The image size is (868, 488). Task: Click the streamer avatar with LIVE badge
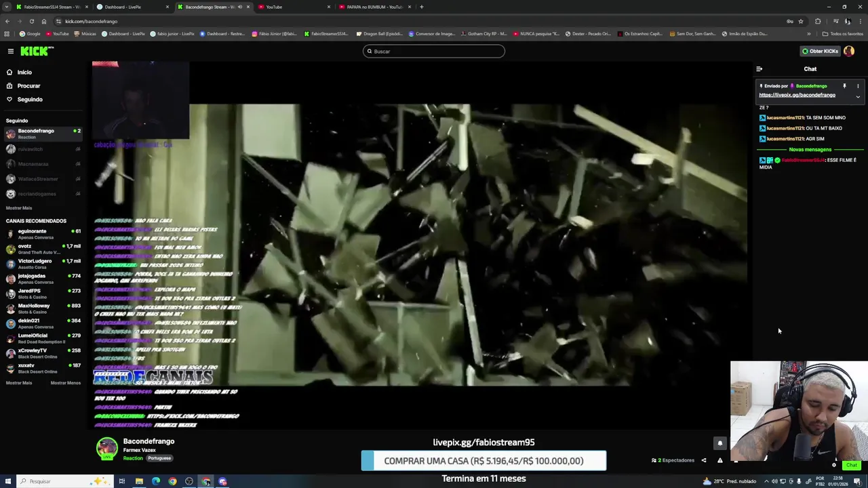click(x=106, y=449)
